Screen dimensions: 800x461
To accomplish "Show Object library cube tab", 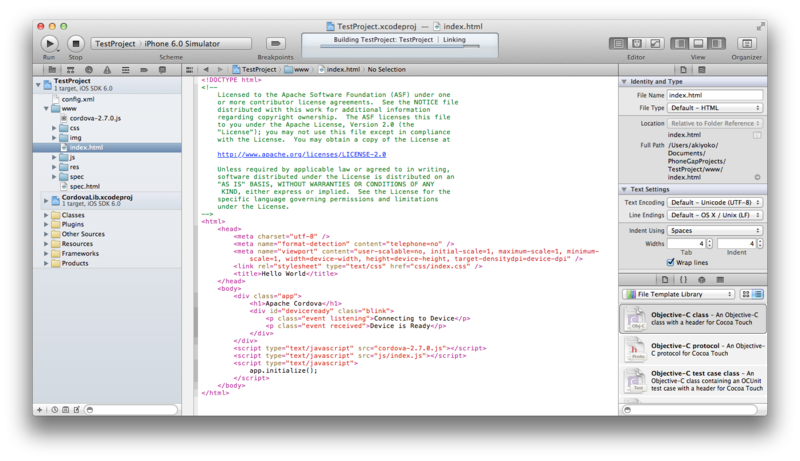I will (x=702, y=280).
